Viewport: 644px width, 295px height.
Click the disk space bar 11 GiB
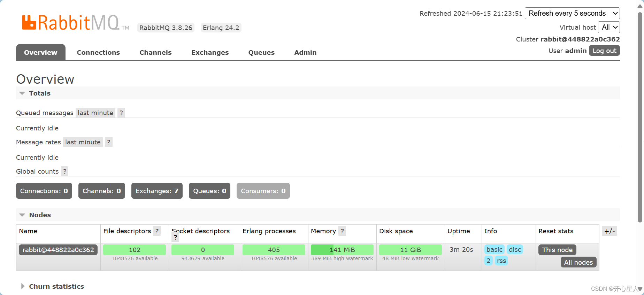[x=411, y=250]
